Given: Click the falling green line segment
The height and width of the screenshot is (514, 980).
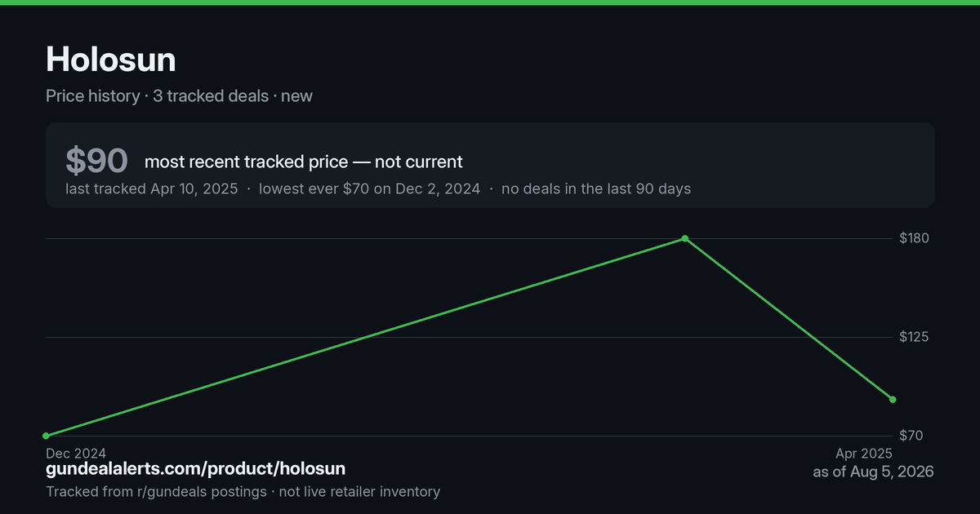Looking at the screenshot, I should (x=789, y=319).
